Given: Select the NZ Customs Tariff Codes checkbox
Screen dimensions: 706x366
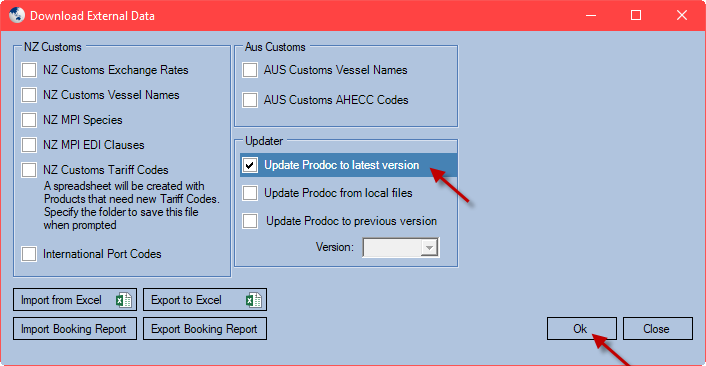Looking at the screenshot, I should 29,170.
